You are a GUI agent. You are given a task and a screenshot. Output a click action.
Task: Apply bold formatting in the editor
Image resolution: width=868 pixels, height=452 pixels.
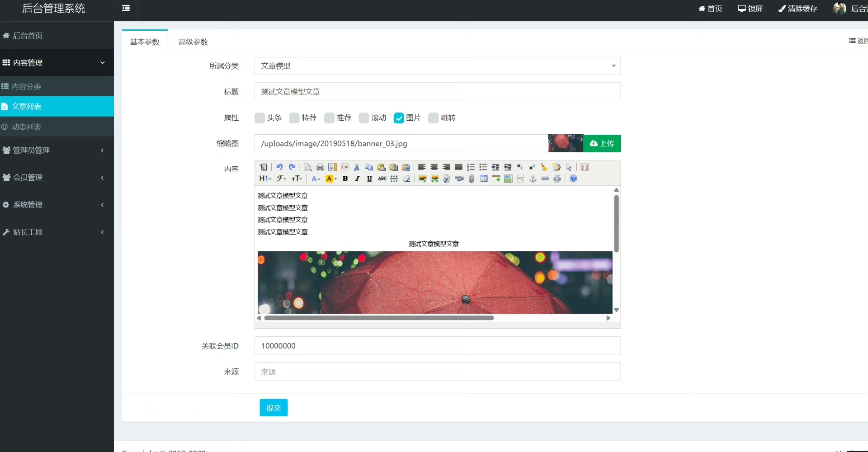[x=345, y=179]
